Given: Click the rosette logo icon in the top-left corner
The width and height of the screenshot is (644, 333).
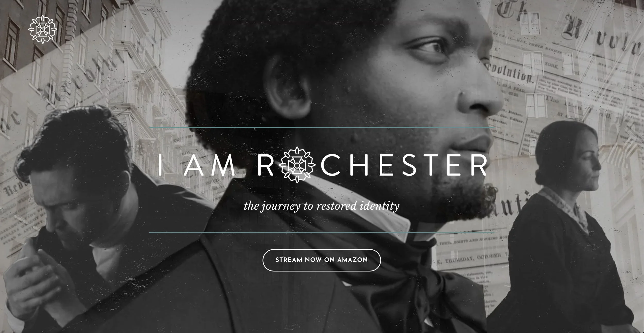Looking at the screenshot, I should click(43, 29).
